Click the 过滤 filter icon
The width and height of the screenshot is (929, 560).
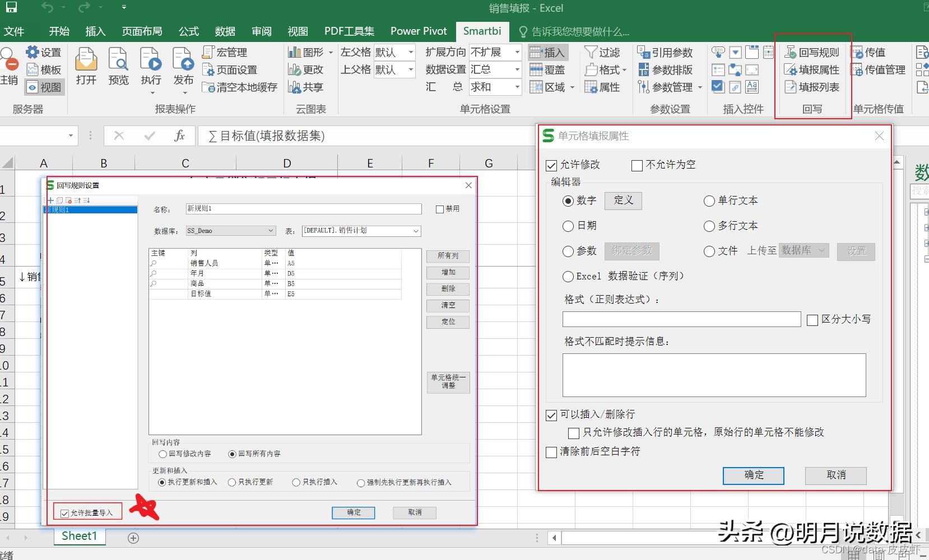point(602,52)
